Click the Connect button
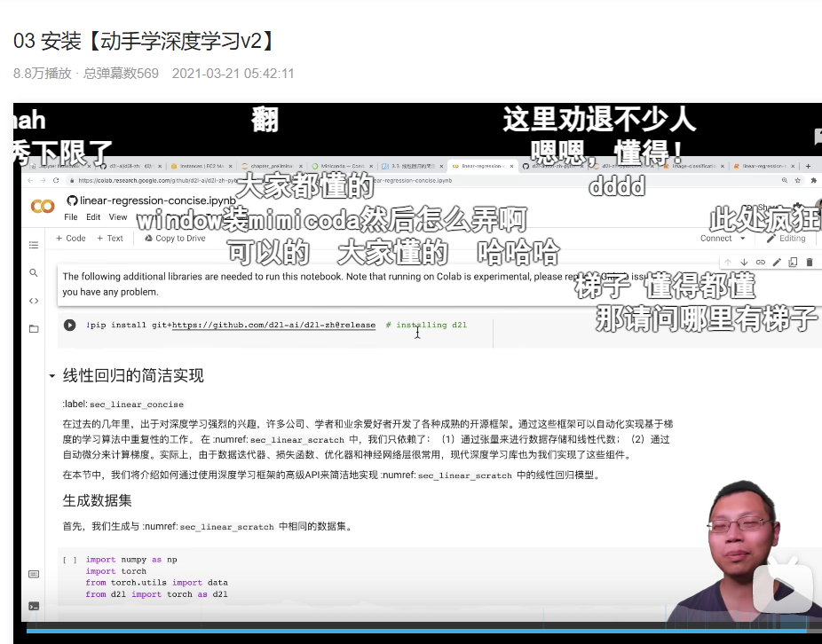 [x=715, y=239]
